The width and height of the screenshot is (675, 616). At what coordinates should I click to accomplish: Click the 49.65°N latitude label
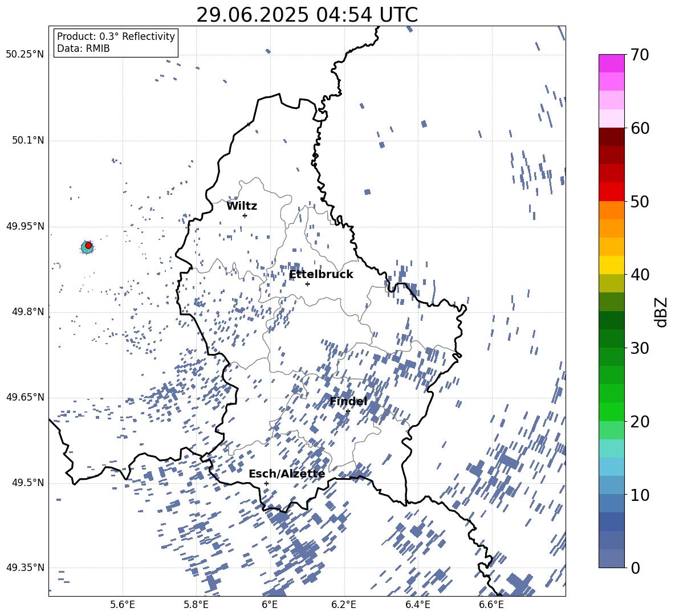pos(25,397)
